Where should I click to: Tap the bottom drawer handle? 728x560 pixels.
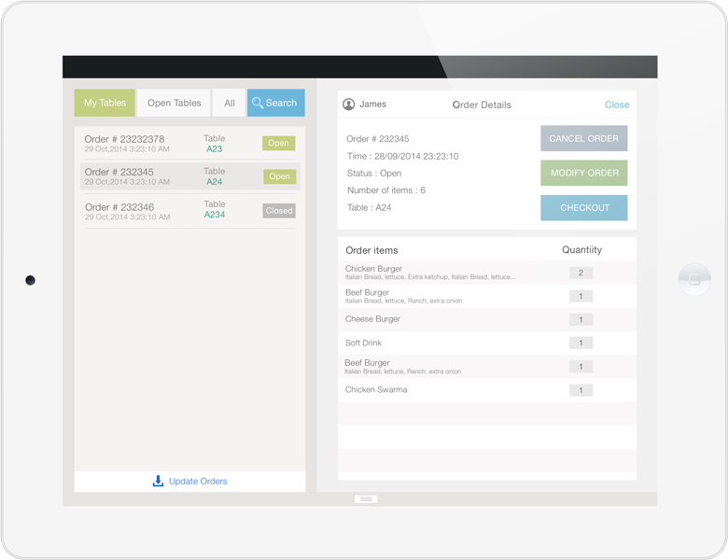(x=366, y=499)
